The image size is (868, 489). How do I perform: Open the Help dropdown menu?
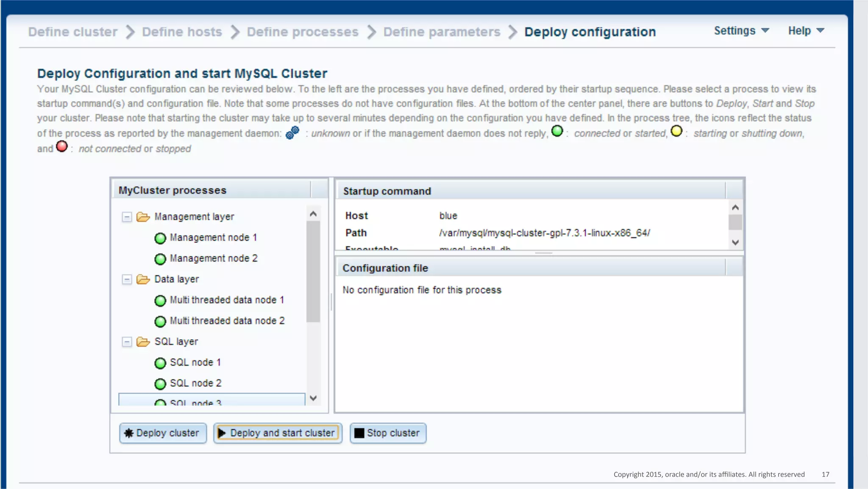[806, 31]
